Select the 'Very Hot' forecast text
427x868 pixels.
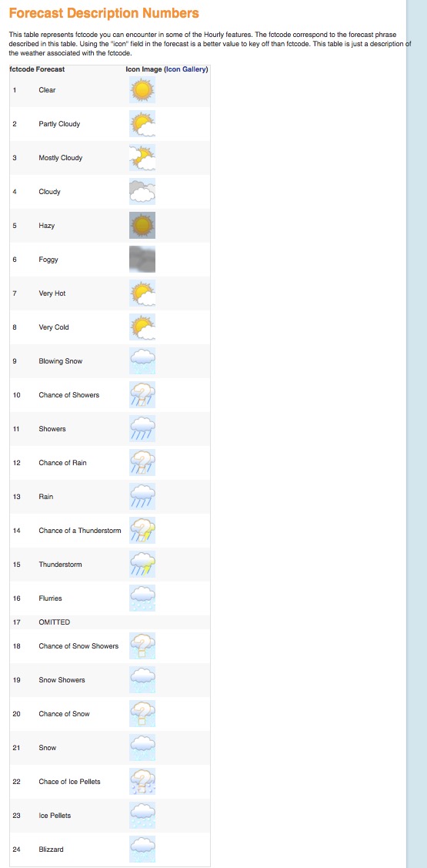[52, 293]
